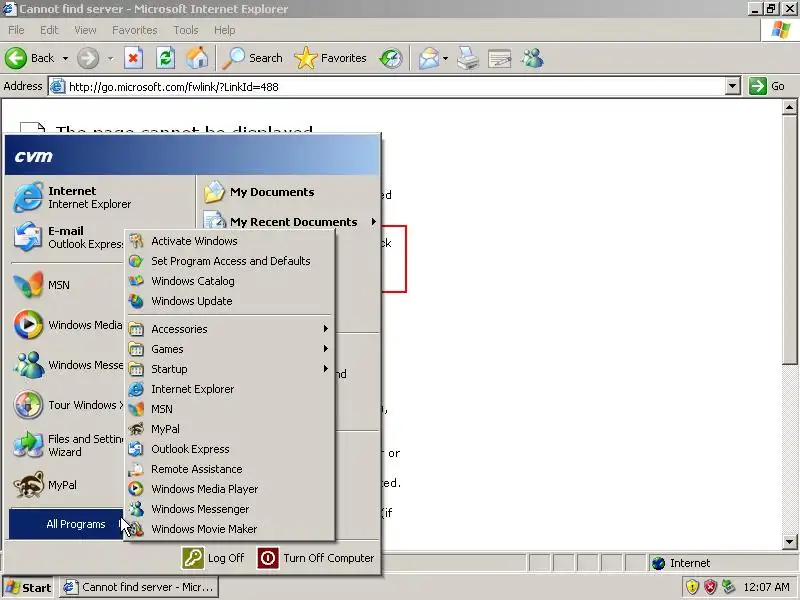This screenshot has width=800, height=600.
Task: Open Outlook Express from All Programs list
Action: (230, 449)
